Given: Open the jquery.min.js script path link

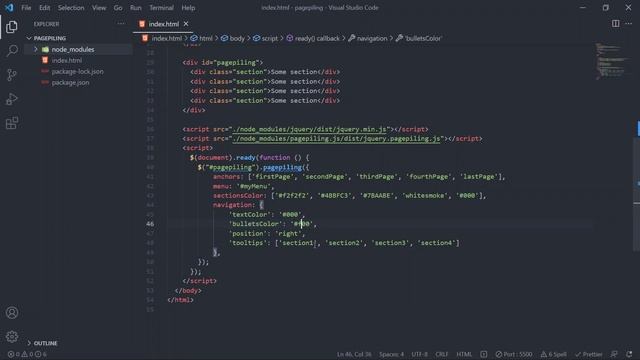Looking at the screenshot, I should (310, 129).
